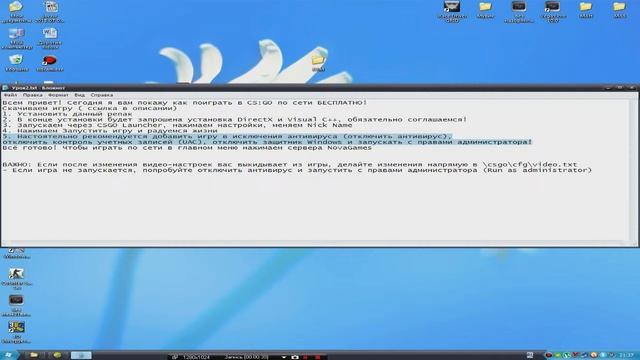Click the Notepad vertical scrollbar

click(633, 169)
